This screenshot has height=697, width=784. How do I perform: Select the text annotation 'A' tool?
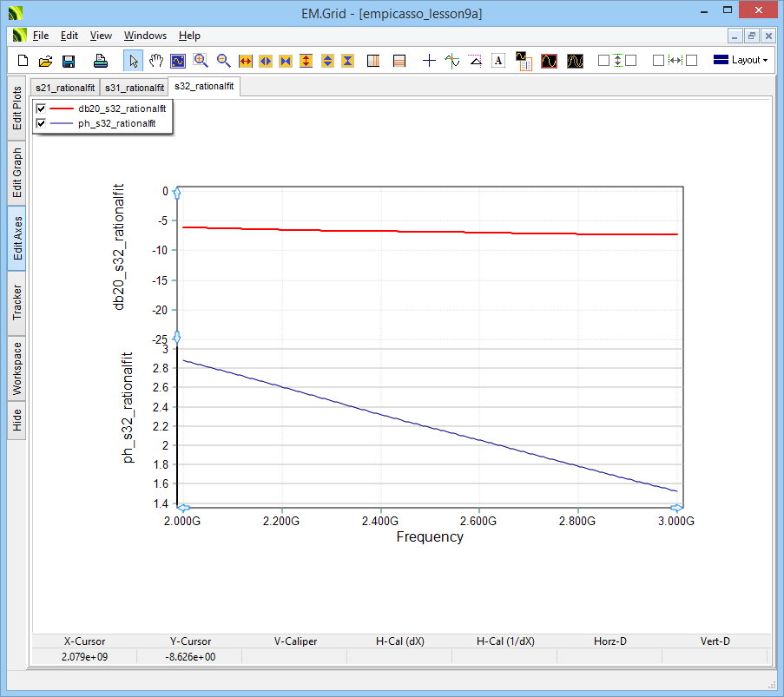click(498, 61)
